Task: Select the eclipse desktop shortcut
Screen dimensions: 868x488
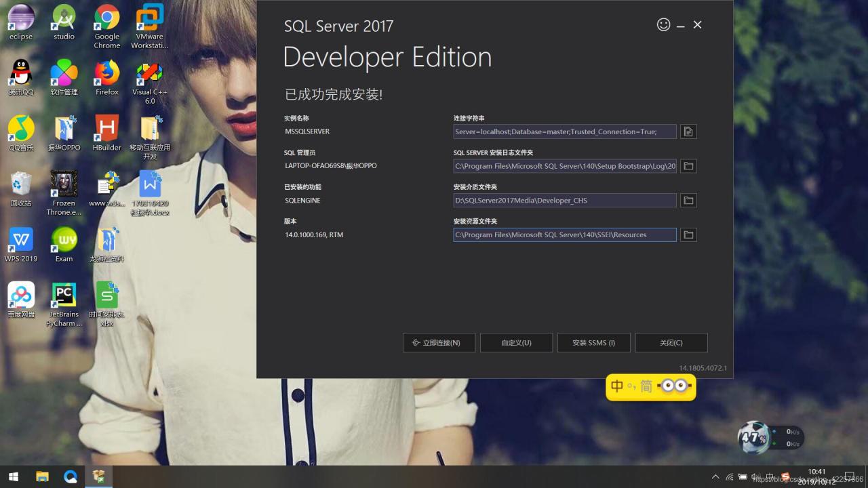Action: coord(21,22)
